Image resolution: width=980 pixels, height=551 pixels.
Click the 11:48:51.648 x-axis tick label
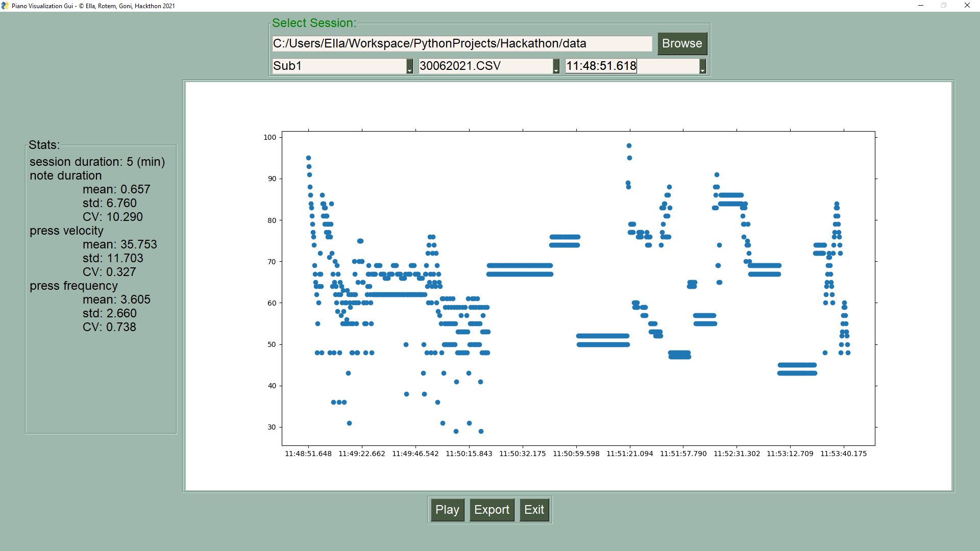308,454
